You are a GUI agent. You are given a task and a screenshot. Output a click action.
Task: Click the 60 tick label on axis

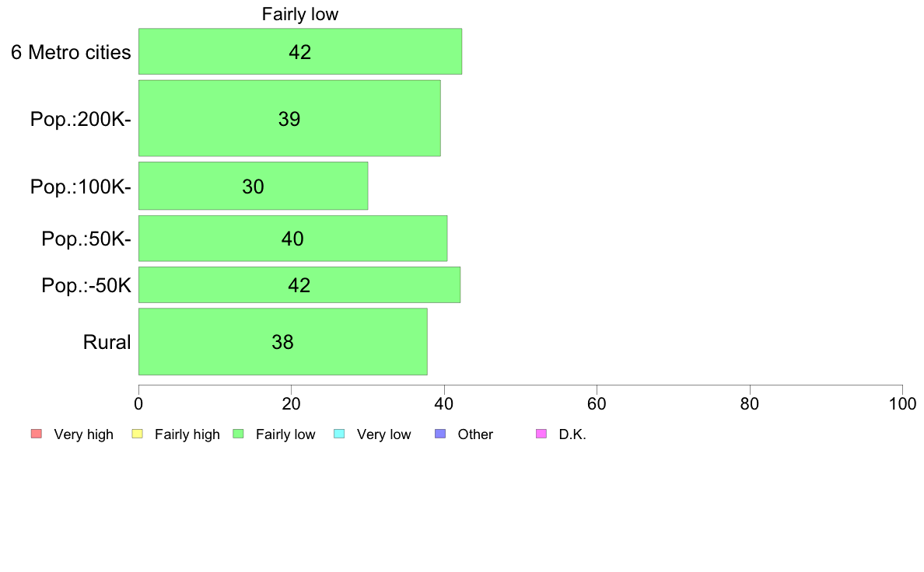pos(597,403)
